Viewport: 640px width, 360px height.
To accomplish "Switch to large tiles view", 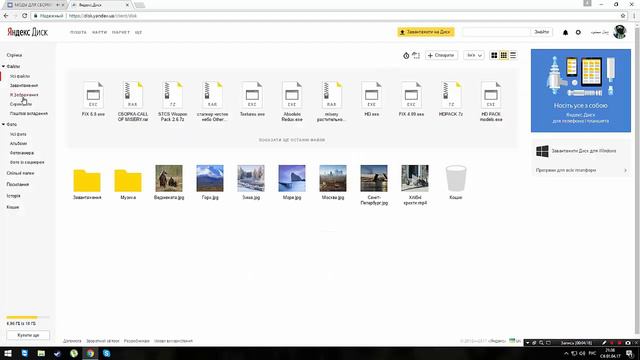I will 494,55.
